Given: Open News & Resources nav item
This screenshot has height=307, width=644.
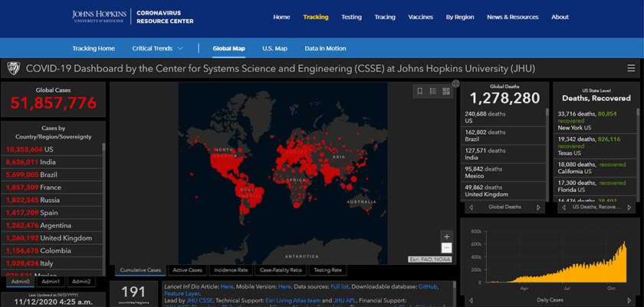Looking at the screenshot, I should pos(513,17).
